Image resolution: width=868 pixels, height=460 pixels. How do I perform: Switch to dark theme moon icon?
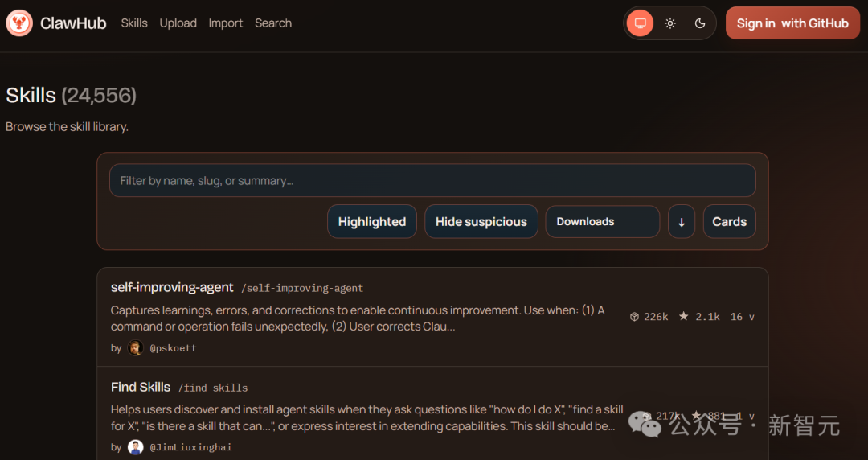pyautogui.click(x=700, y=23)
